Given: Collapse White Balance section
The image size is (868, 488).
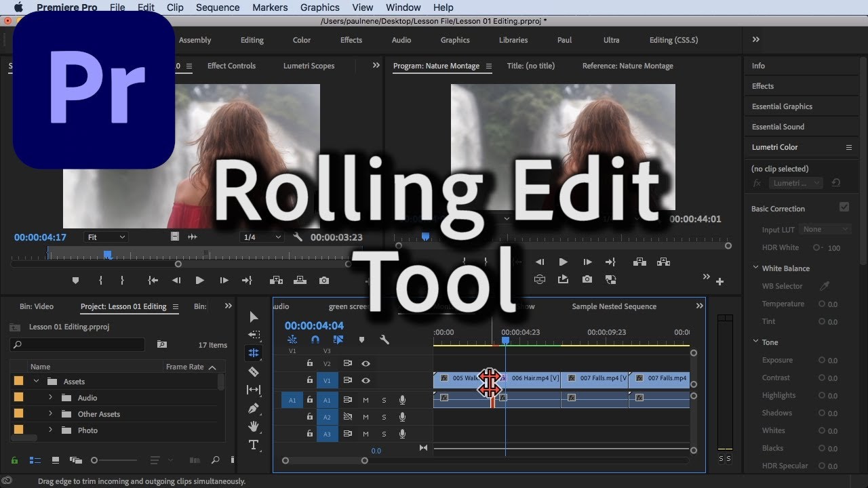Looking at the screenshot, I should coord(755,268).
